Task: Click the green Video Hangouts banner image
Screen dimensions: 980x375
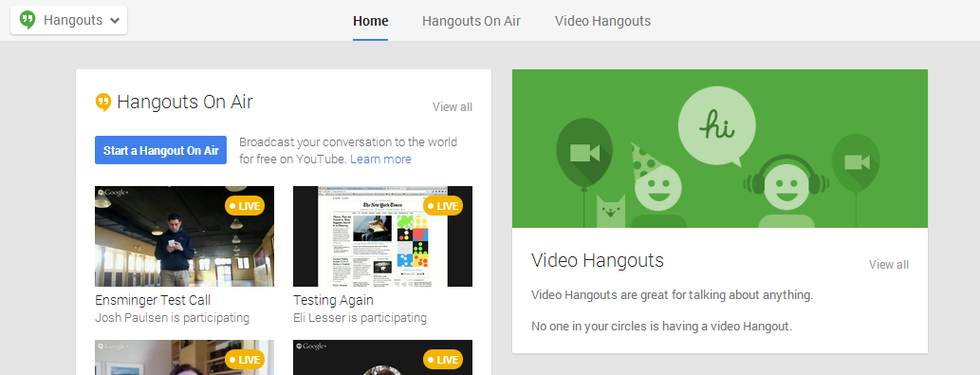Action: pos(720,149)
